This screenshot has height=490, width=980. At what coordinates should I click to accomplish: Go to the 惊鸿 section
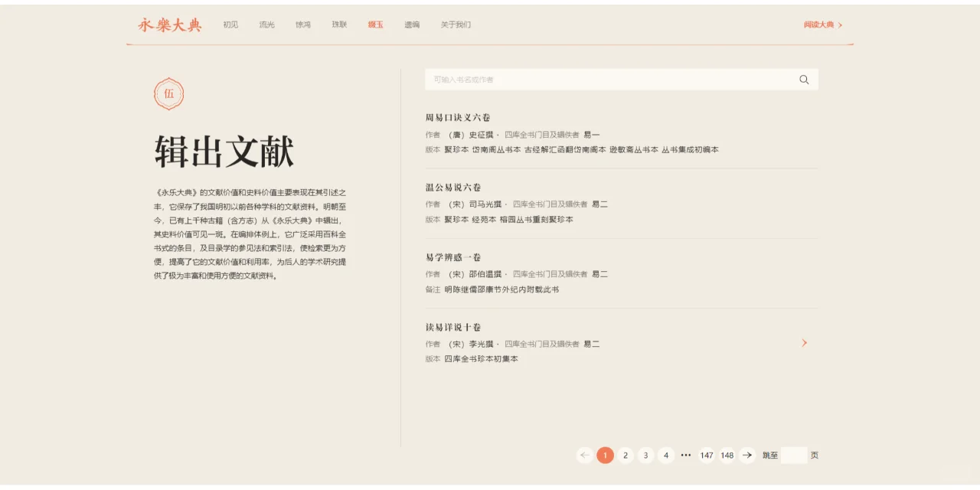click(303, 24)
